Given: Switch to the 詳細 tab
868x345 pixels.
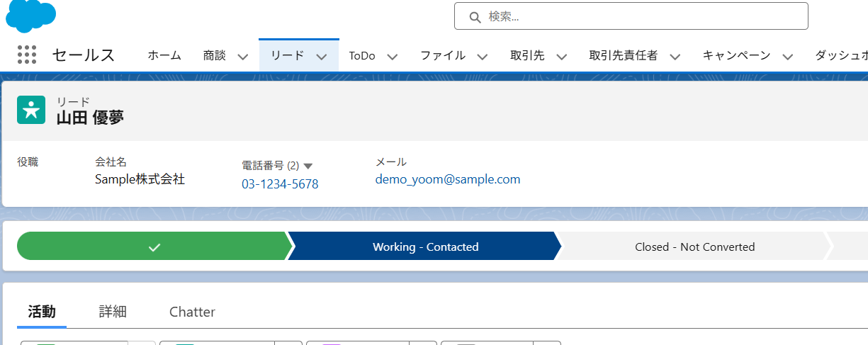Looking at the screenshot, I should (113, 312).
